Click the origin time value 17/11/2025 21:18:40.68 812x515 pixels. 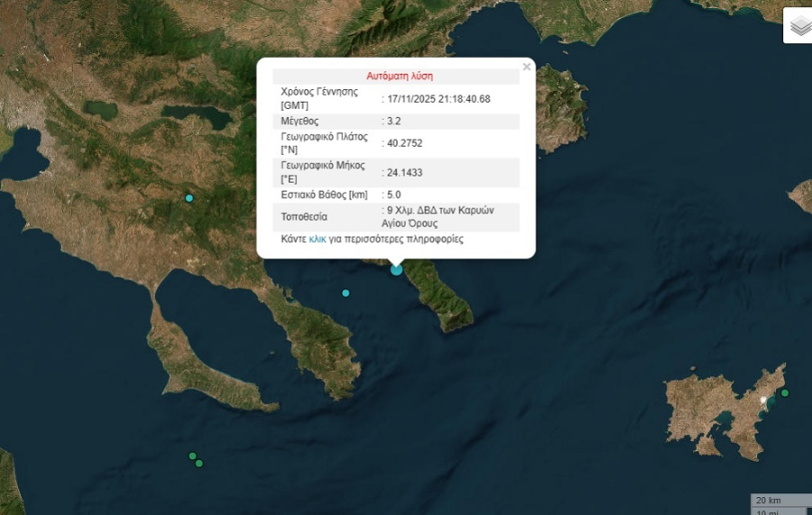click(438, 98)
